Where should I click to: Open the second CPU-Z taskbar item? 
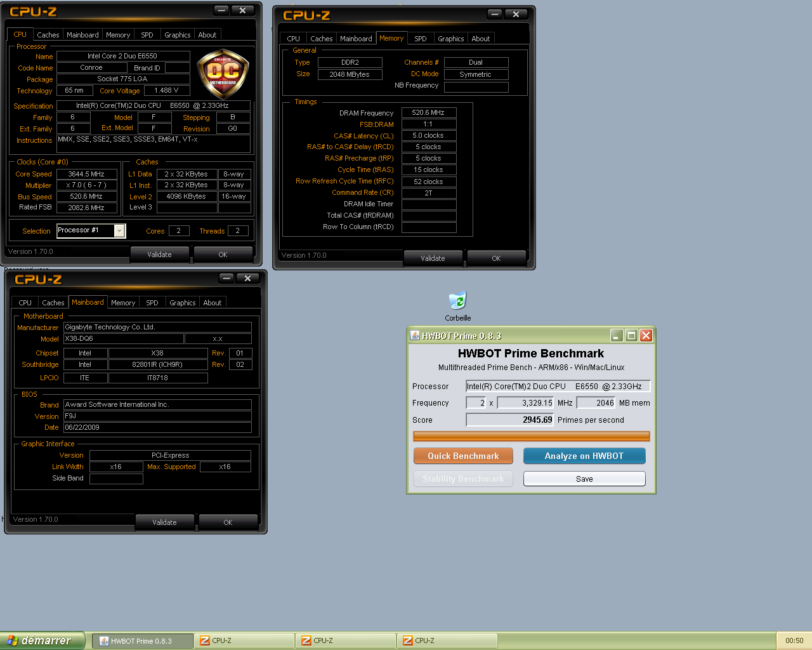(346, 640)
